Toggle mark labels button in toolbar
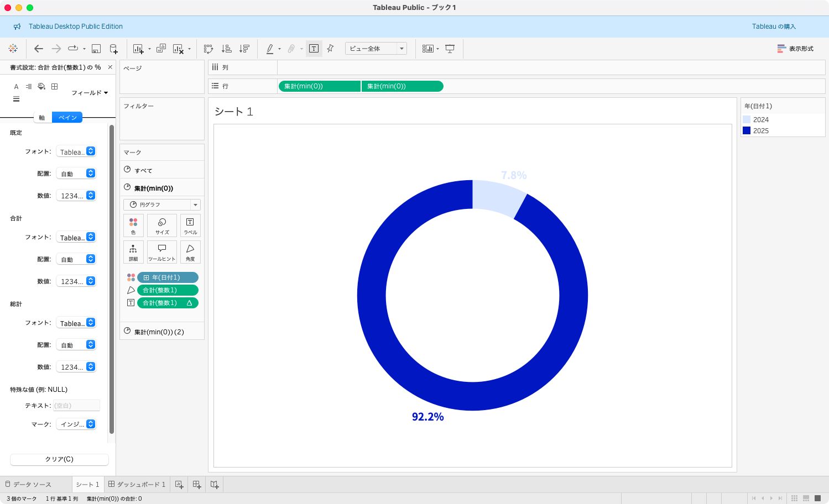Viewport: 829px width, 504px height. (314, 49)
